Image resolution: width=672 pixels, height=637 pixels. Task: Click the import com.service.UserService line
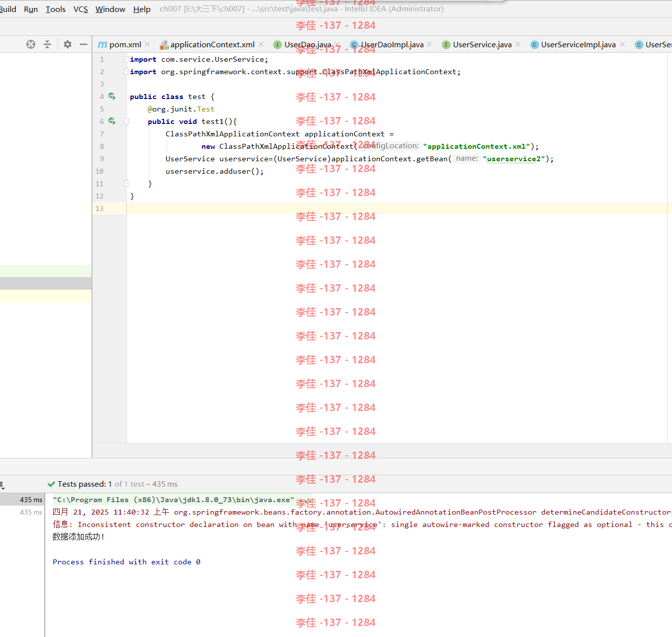click(x=199, y=59)
